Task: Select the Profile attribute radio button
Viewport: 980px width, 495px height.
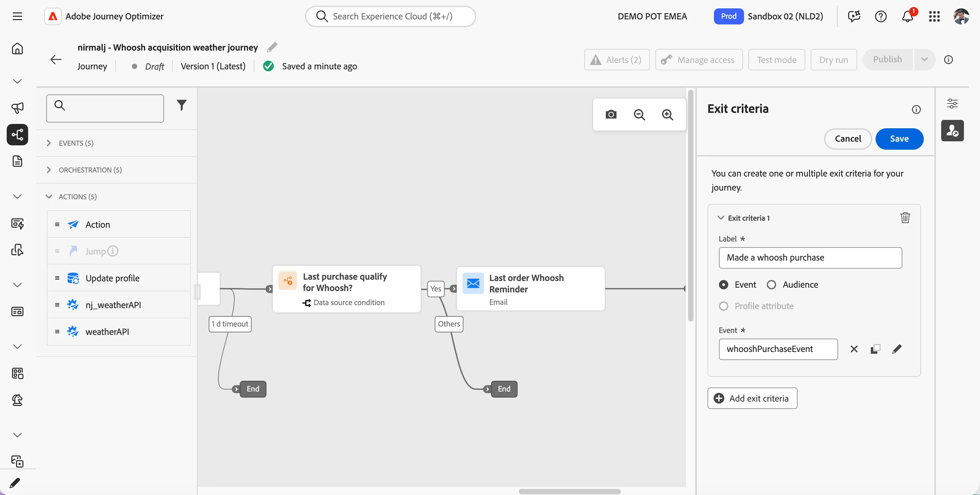Action: pos(723,306)
